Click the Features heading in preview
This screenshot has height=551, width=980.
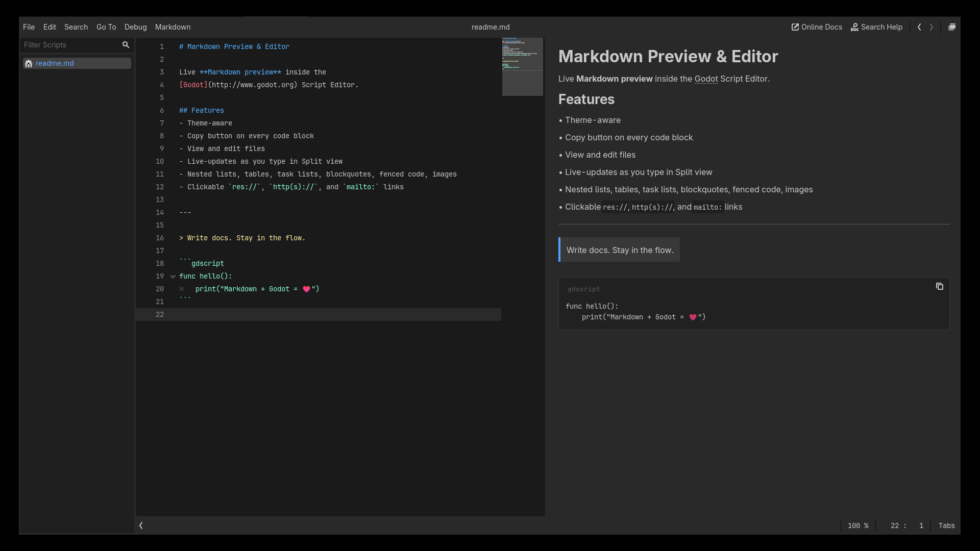(x=586, y=99)
